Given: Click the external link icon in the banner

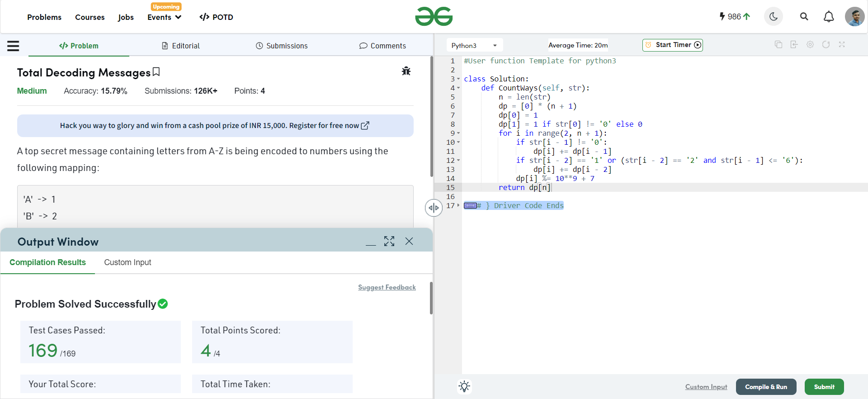Looking at the screenshot, I should pos(365,125).
